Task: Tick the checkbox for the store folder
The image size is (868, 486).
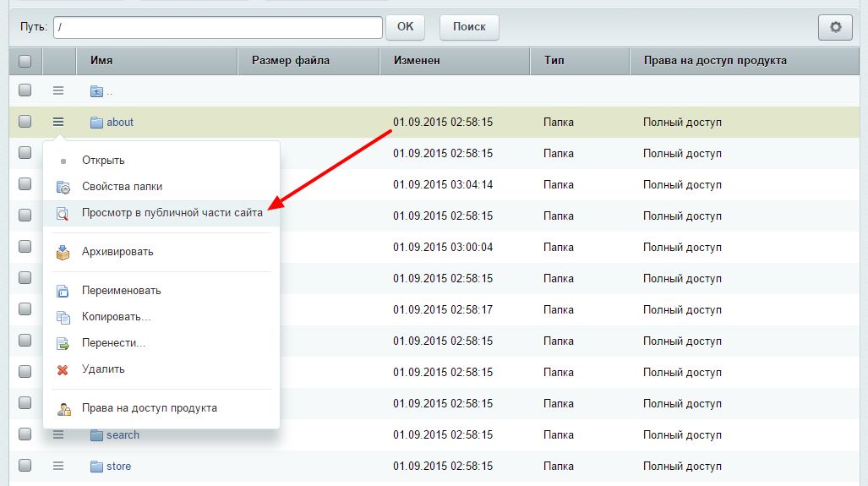Action: click(x=25, y=466)
